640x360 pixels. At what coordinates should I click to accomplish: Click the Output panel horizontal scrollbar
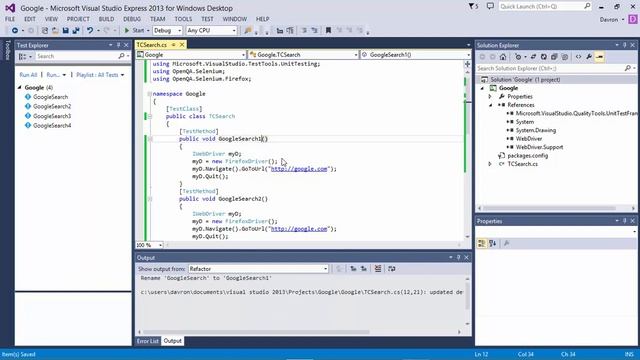256,332
